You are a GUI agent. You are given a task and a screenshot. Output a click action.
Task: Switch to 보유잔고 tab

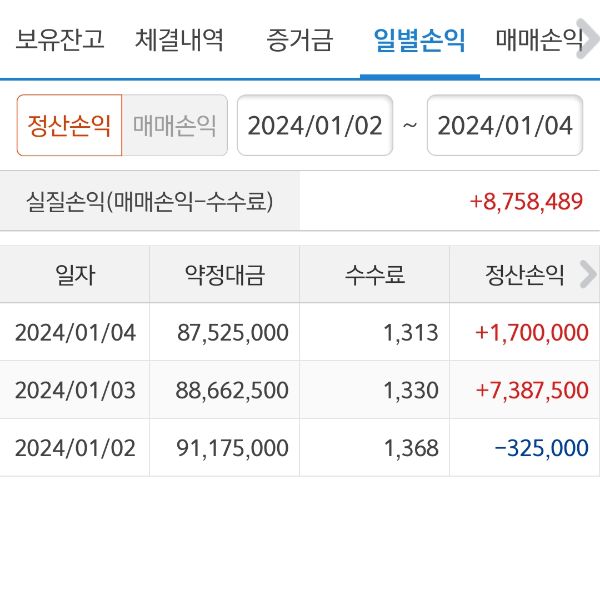[60, 41]
